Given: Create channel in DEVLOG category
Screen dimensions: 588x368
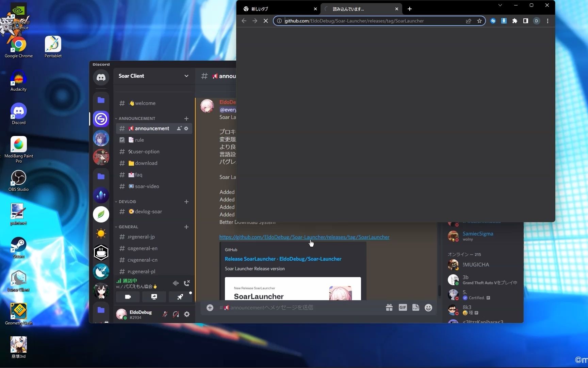Looking at the screenshot, I should 186,202.
